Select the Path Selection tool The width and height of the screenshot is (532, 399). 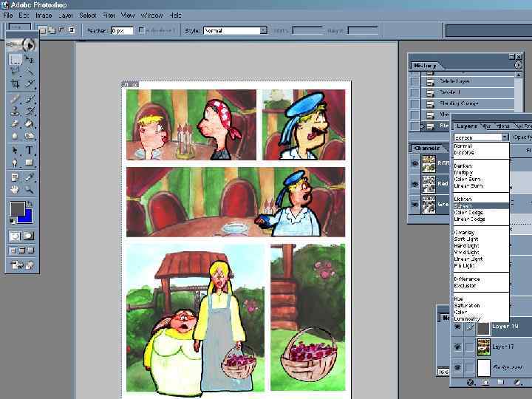[15, 150]
